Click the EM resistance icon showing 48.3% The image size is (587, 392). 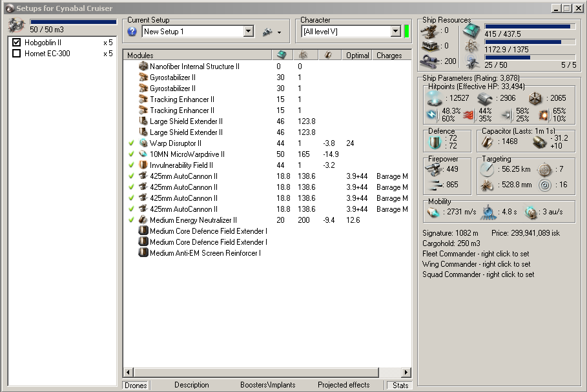(432, 114)
